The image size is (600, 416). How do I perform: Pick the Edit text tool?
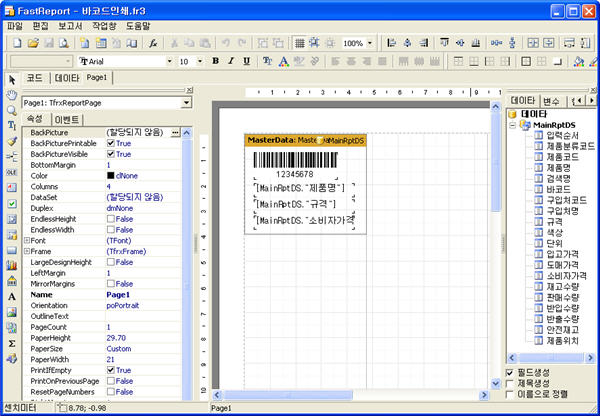tap(12, 126)
